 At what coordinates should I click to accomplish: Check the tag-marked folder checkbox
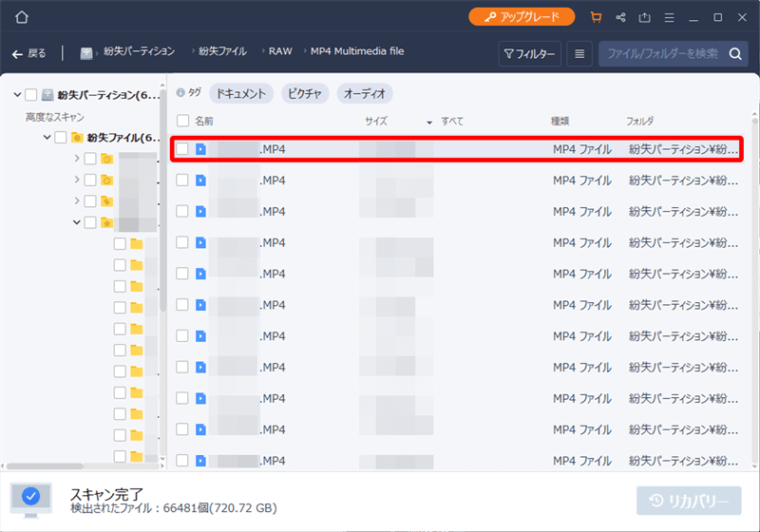tap(90, 201)
